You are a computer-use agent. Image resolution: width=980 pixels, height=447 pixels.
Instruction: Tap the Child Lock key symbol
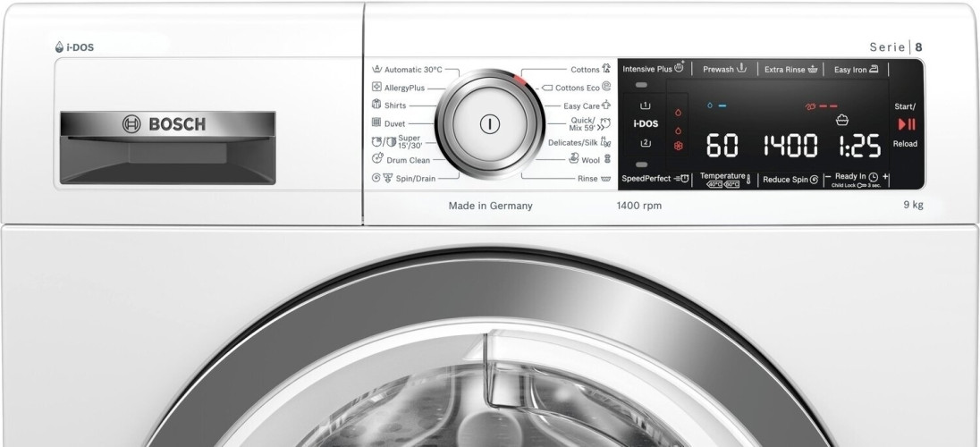(862, 186)
